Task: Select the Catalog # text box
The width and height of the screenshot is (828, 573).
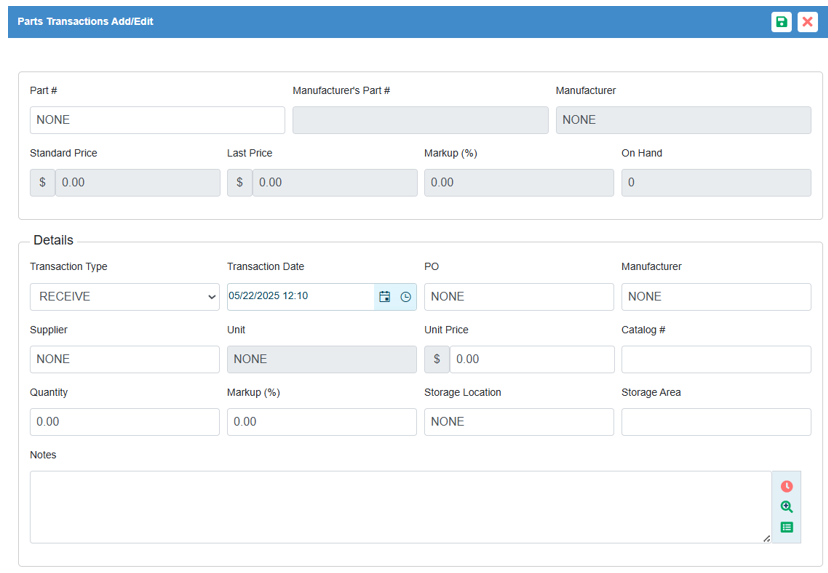Action: [x=715, y=359]
